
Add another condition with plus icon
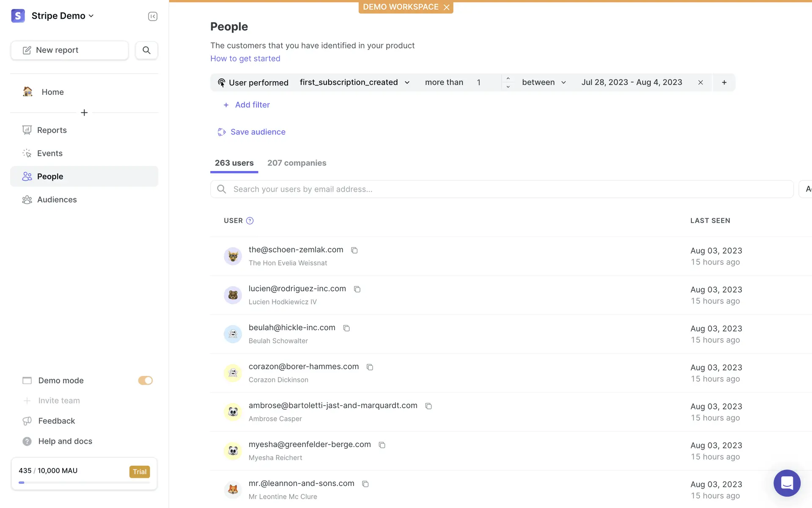pos(724,83)
